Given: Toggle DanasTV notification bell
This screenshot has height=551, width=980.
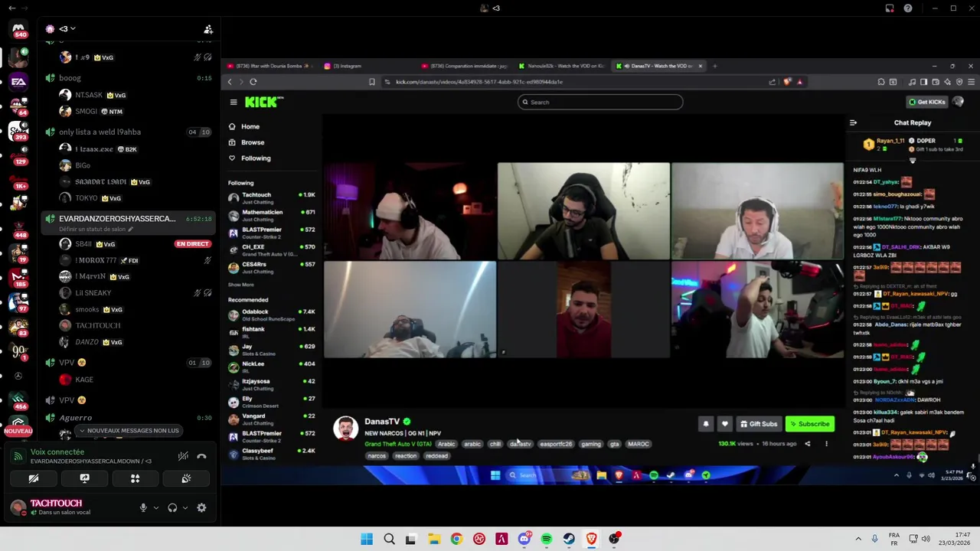Looking at the screenshot, I should click(706, 424).
